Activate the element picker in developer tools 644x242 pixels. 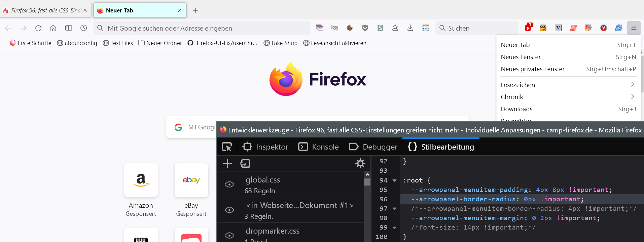click(x=227, y=147)
